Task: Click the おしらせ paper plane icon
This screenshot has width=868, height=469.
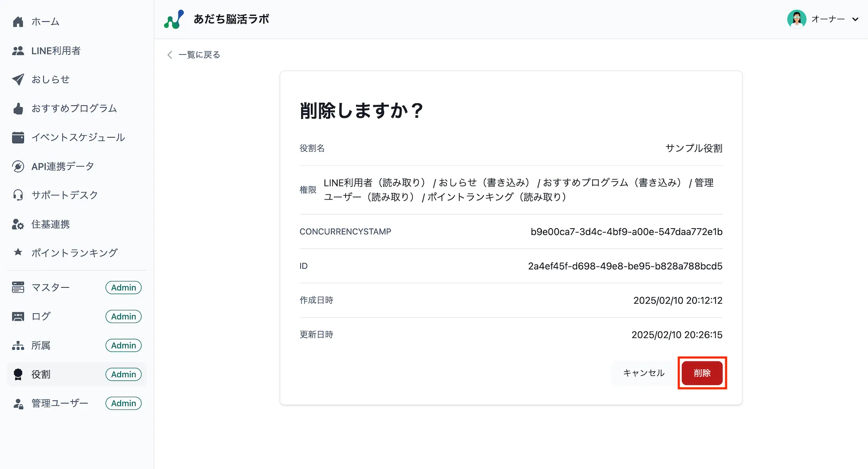Action: [18, 79]
